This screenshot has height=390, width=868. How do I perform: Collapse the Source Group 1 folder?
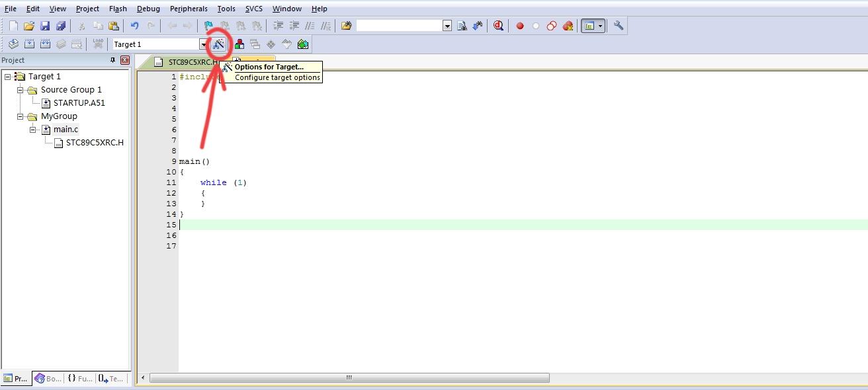(20, 90)
